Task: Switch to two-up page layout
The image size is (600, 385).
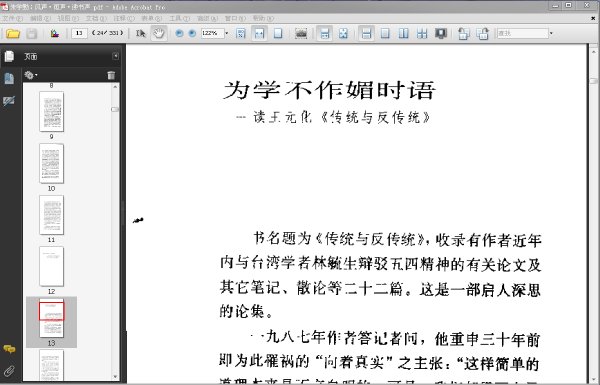Action: [403, 34]
